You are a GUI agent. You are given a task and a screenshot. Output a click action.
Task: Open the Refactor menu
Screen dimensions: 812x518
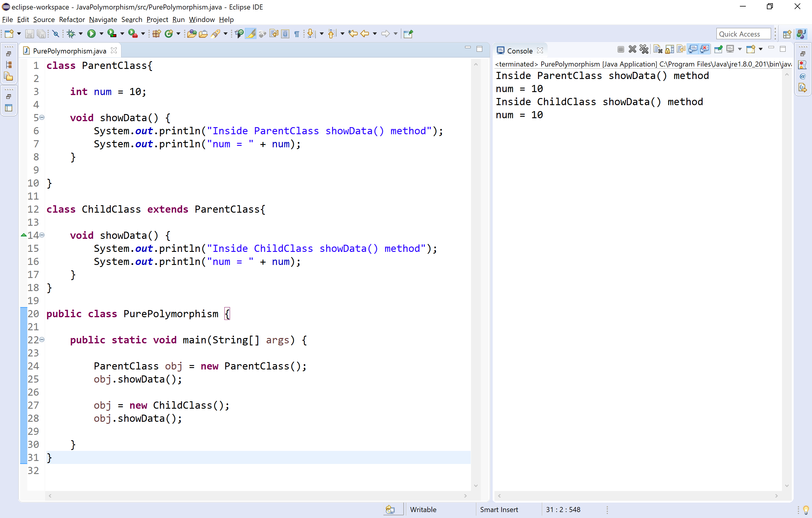click(72, 20)
